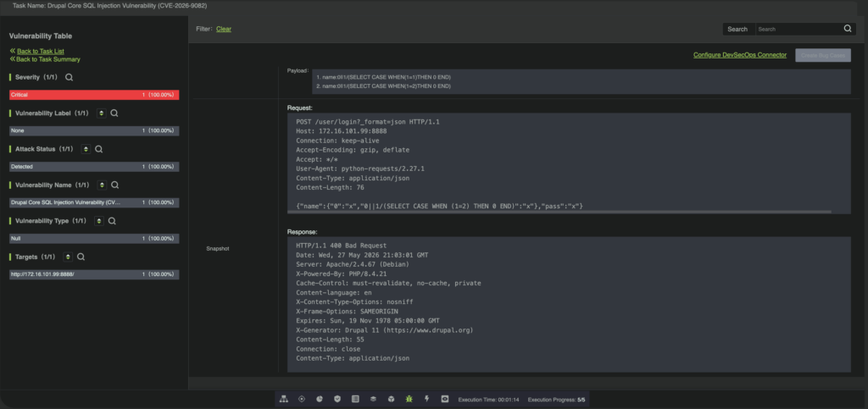The width and height of the screenshot is (868, 409).
Task: Toggle sort arrows beside Vulnerability Label
Action: tap(102, 113)
